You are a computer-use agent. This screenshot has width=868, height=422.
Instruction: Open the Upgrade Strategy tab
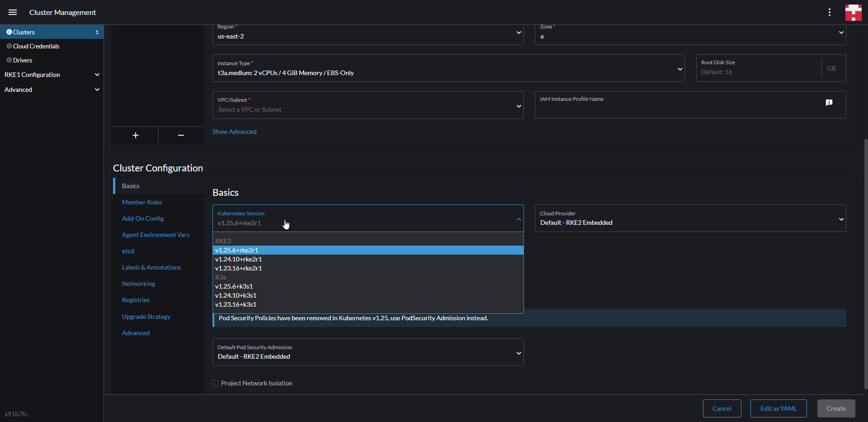click(x=146, y=317)
